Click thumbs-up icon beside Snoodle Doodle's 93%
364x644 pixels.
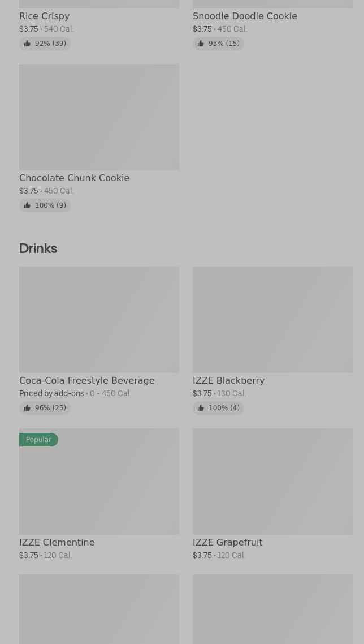pos(201,44)
